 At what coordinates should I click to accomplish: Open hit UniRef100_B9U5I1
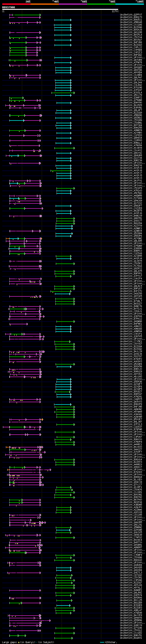click(131, 20)
